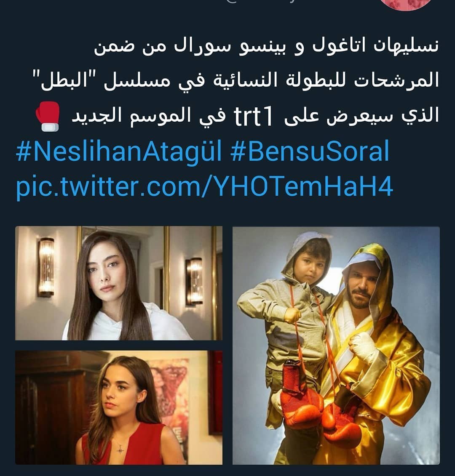This screenshot has height=476, width=455.
Task: Open photo of boxer holding child
Action: click(x=336, y=345)
